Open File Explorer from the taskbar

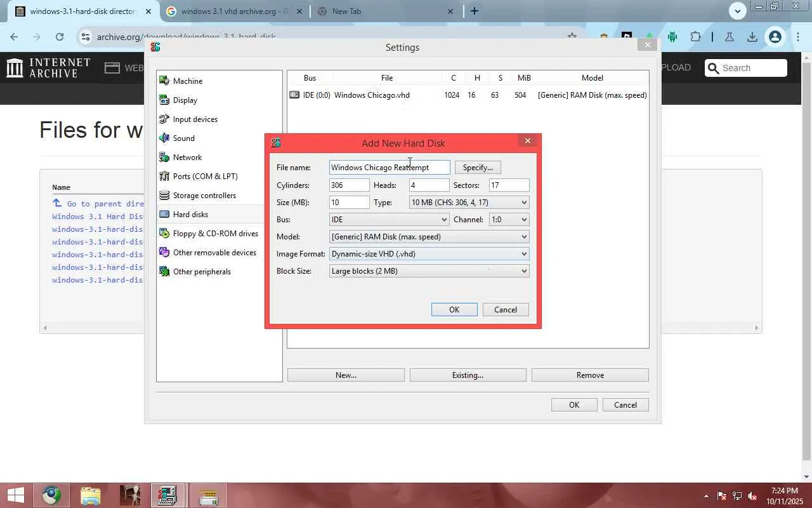pyautogui.click(x=91, y=495)
